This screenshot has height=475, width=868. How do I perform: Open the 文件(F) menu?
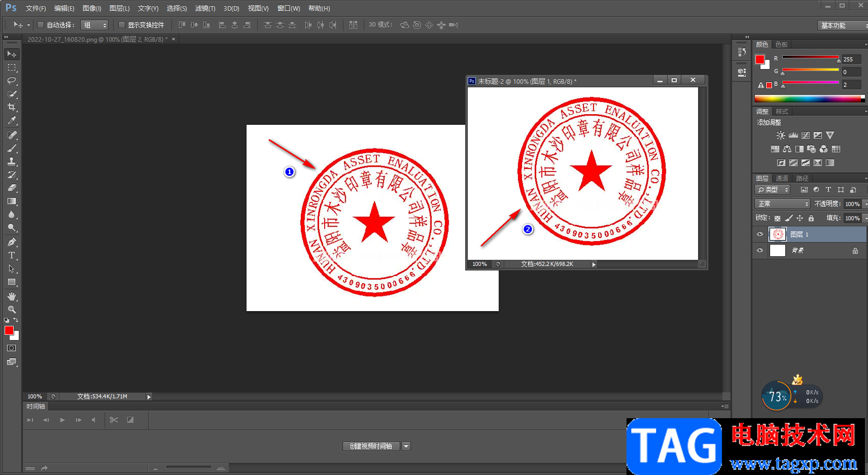(36, 9)
